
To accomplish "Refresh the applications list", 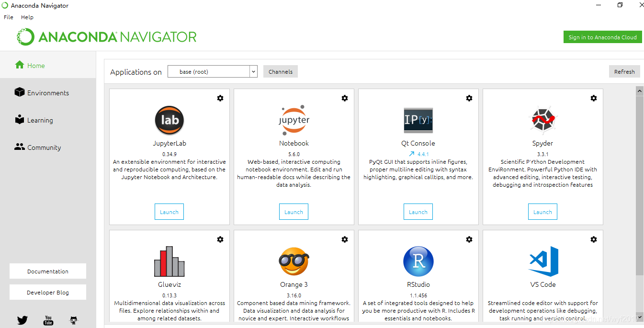I will [624, 72].
